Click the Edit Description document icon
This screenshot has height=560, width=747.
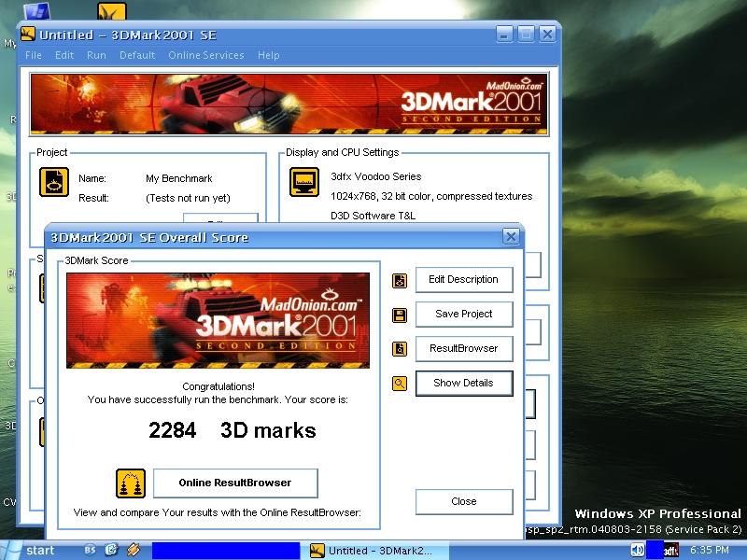pos(400,281)
